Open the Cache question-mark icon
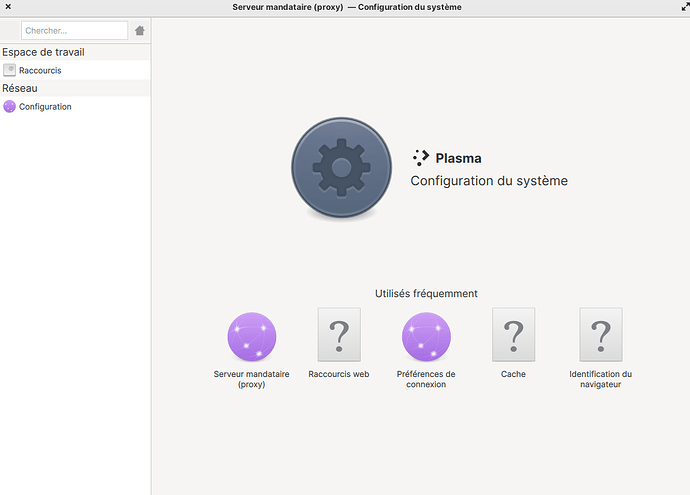Screen dimensions: 690x495 (x=513, y=335)
